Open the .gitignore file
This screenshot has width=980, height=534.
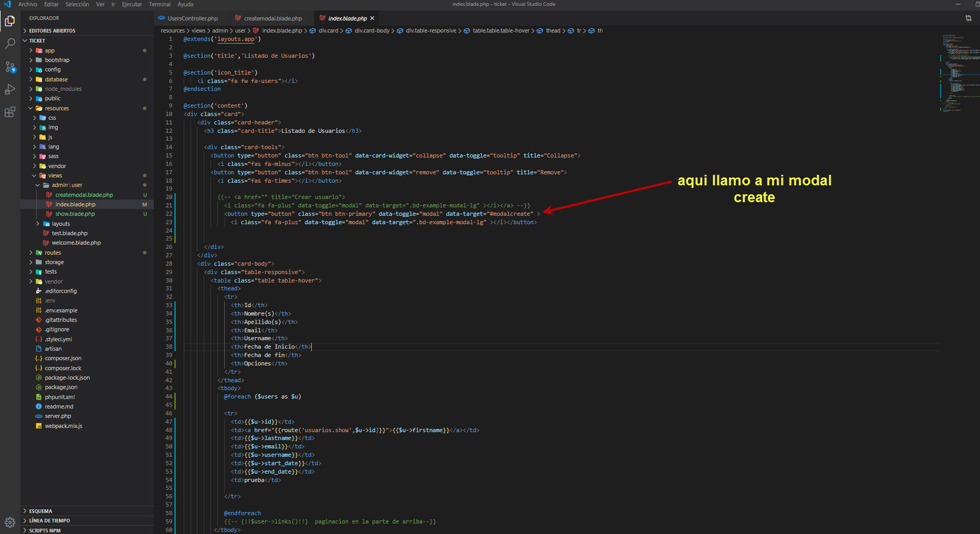pos(87,329)
